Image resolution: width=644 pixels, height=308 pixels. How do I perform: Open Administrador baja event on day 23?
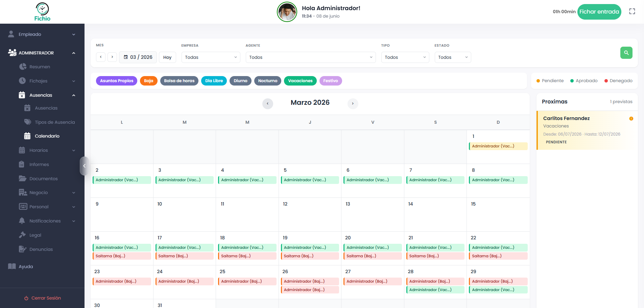click(x=122, y=282)
